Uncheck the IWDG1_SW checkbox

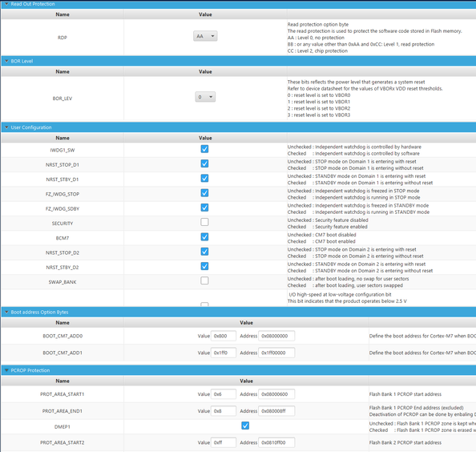(204, 149)
